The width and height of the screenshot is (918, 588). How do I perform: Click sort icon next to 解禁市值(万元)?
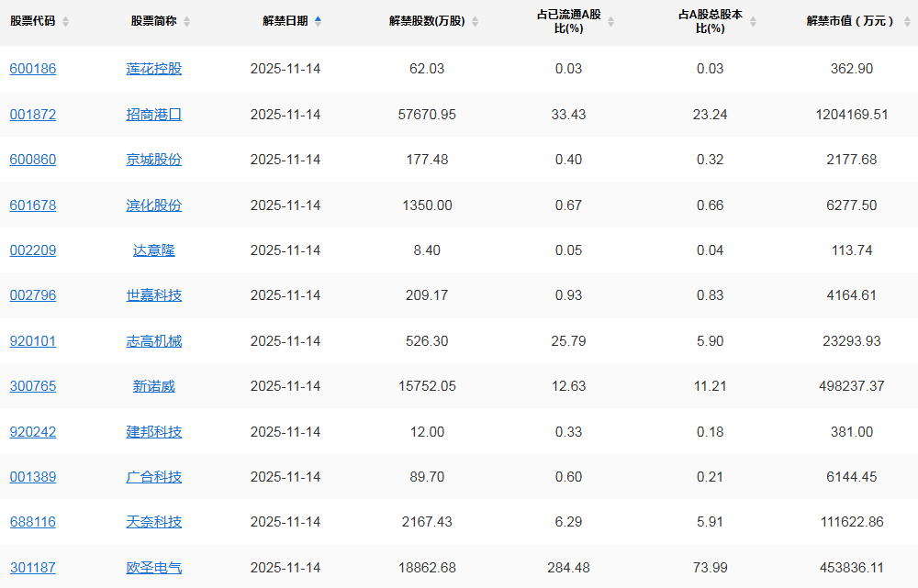point(907,21)
